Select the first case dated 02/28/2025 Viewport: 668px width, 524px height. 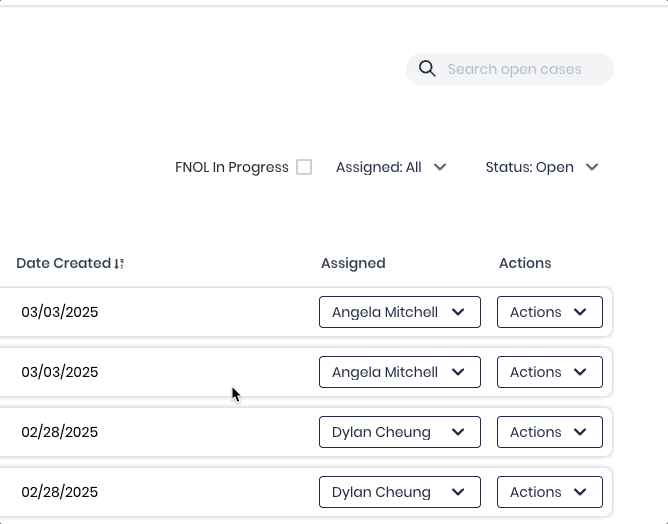pos(60,432)
